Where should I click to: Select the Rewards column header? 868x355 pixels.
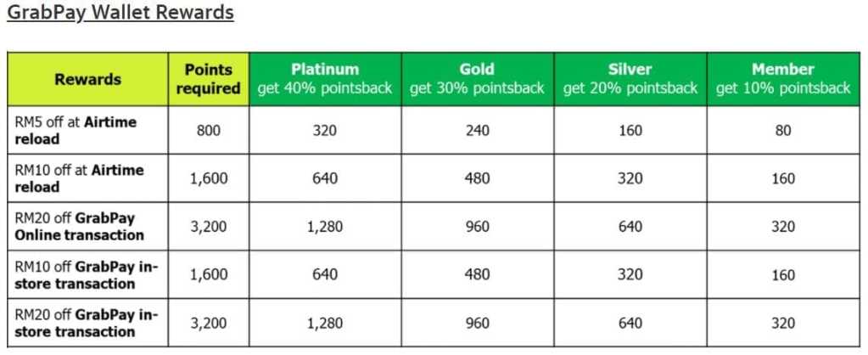[87, 79]
